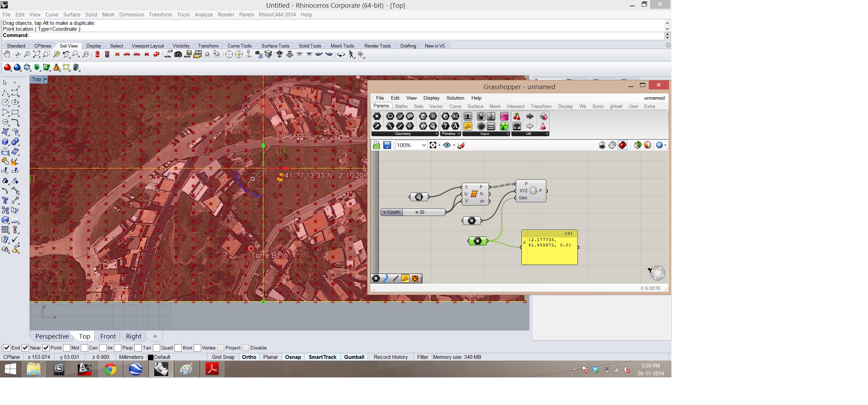This screenshot has height=405, width=868.
Task: Open the Top viewport title dropdown
Action: point(45,79)
